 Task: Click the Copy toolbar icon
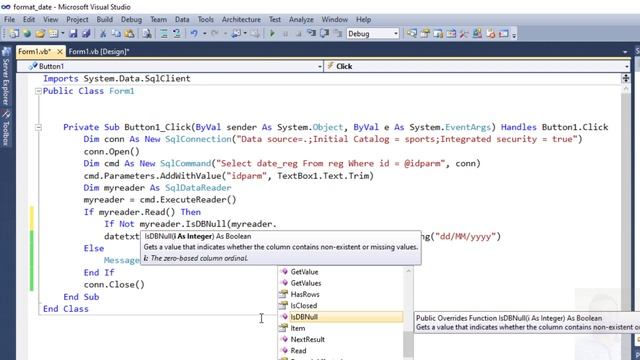click(x=116, y=33)
